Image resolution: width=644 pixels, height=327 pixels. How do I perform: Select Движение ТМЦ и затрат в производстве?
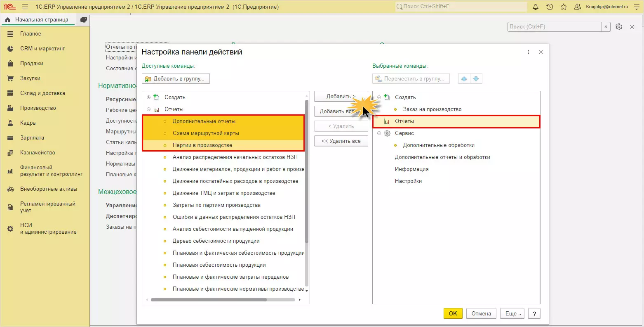pyautogui.click(x=223, y=193)
